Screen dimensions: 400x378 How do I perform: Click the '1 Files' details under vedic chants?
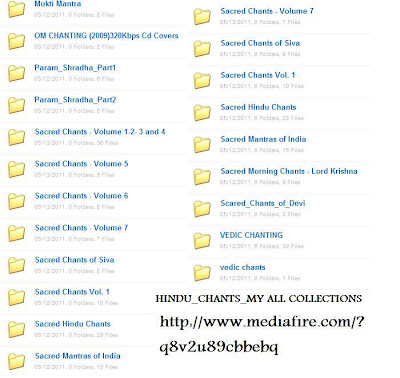coord(260,278)
